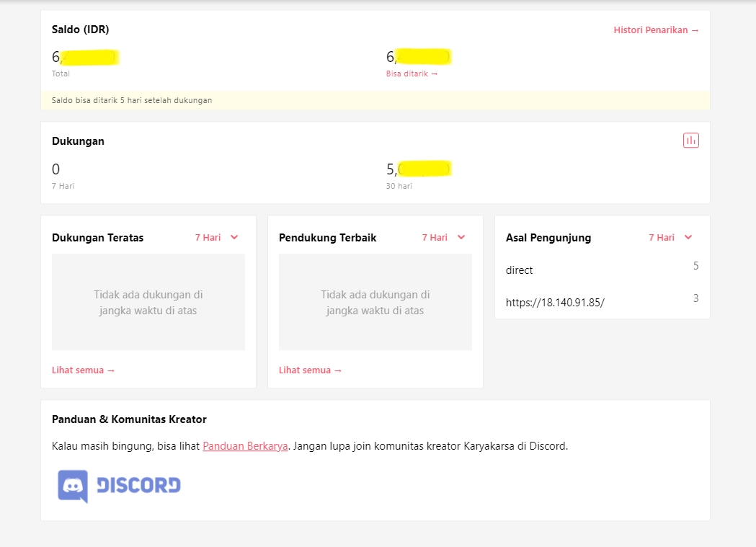Open the Pendukung Terbaik period dropdown

coord(444,237)
